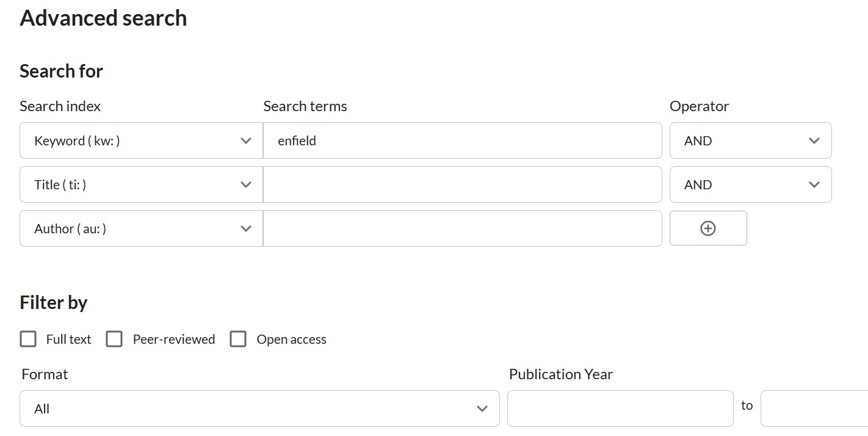The image size is (868, 436).
Task: Enable the Full text filter checkbox
Action: [28, 340]
